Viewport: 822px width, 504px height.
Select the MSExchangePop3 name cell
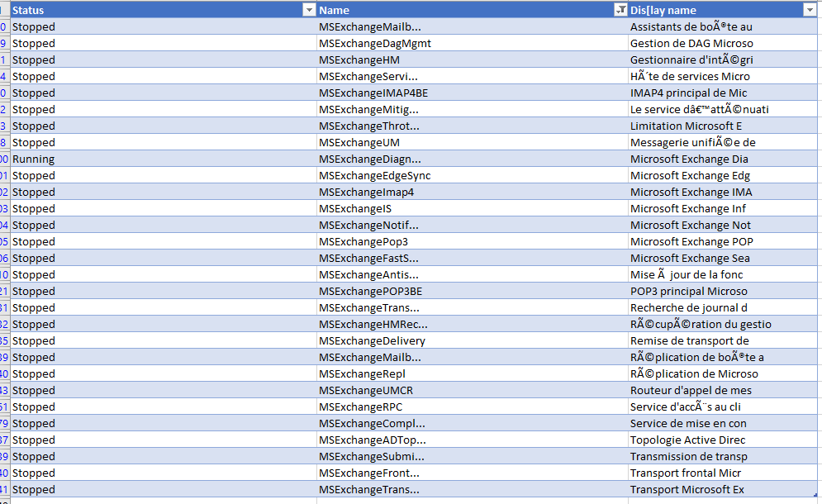(473, 241)
